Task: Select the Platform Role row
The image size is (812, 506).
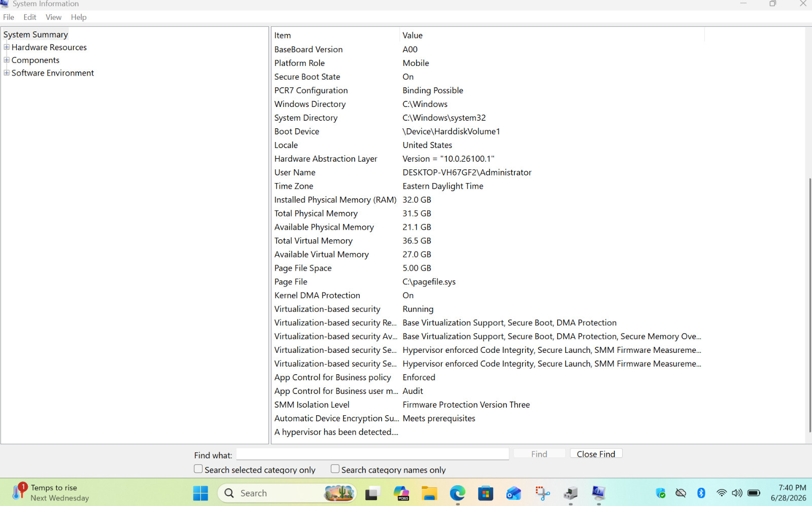Action: (488, 63)
